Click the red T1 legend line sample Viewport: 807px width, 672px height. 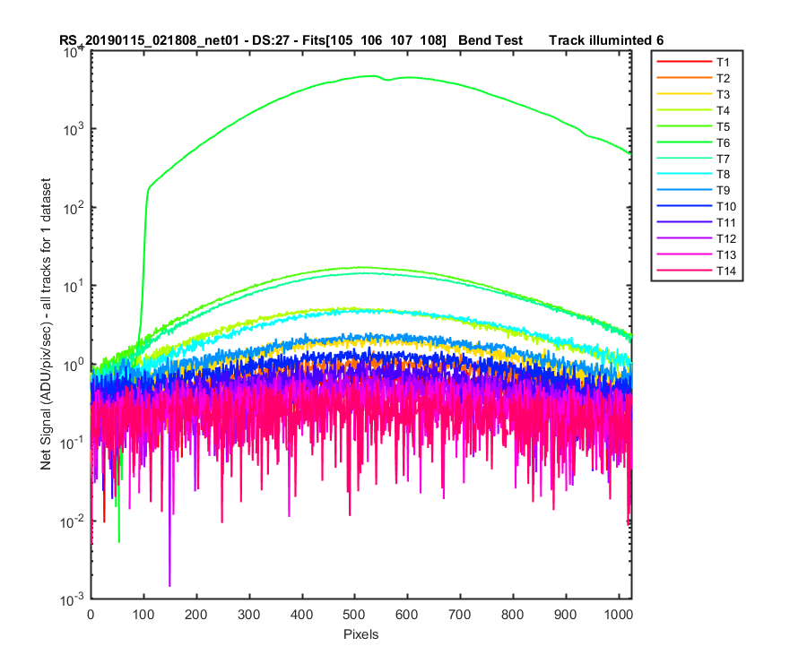click(684, 62)
